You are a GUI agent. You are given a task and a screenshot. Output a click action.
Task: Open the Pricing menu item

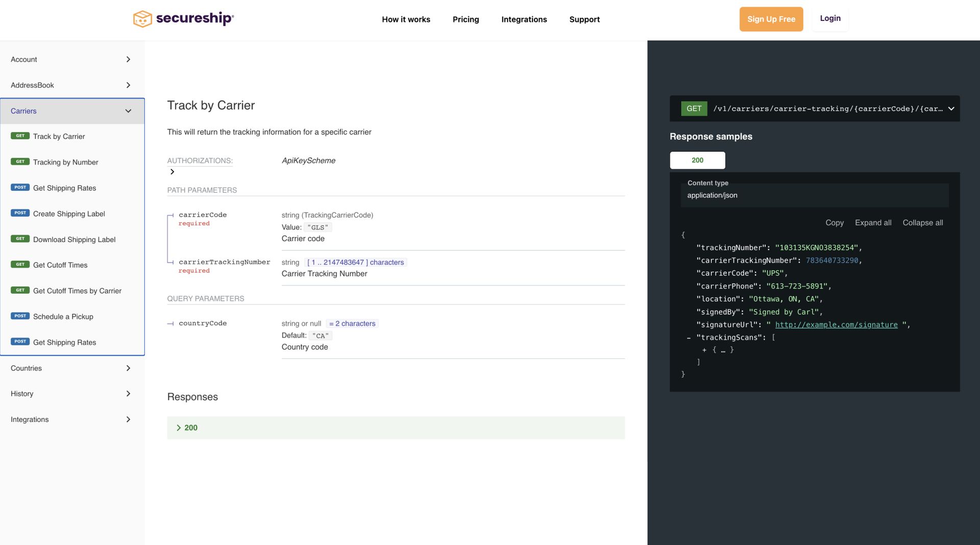(465, 19)
